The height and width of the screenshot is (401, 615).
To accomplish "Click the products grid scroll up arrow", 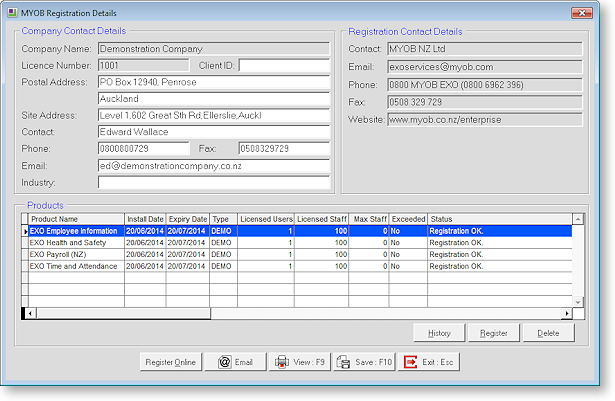I will click(x=578, y=219).
